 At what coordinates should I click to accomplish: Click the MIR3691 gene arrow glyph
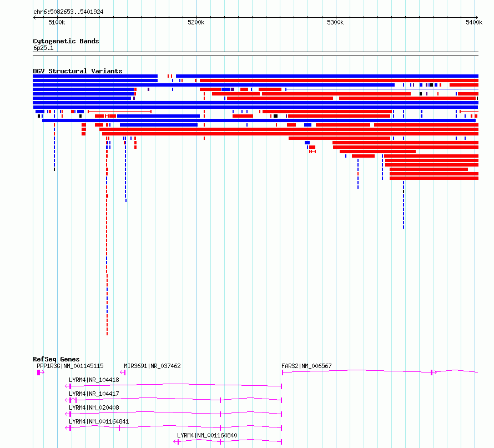click(x=123, y=373)
